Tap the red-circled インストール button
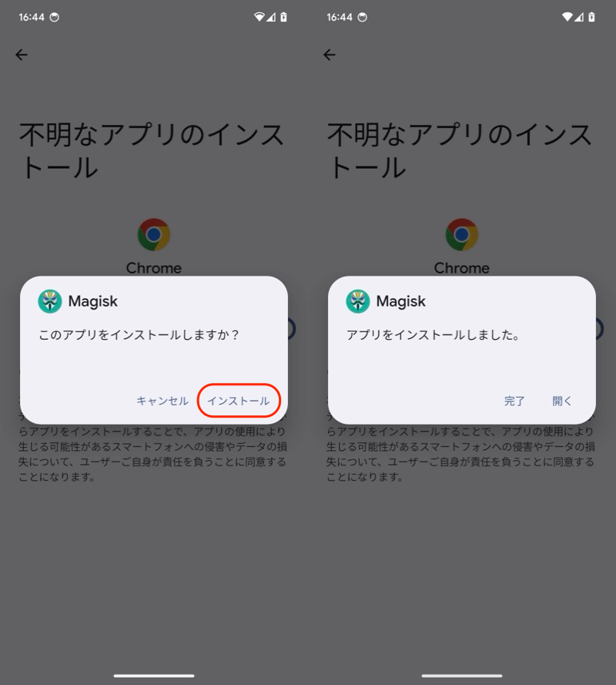Screen dimensions: 616x685 (x=239, y=401)
